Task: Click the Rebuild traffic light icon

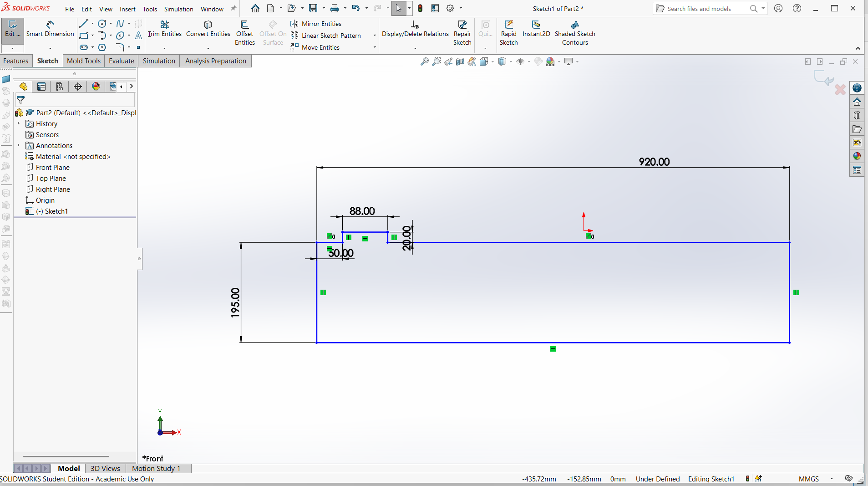Action: [x=420, y=8]
